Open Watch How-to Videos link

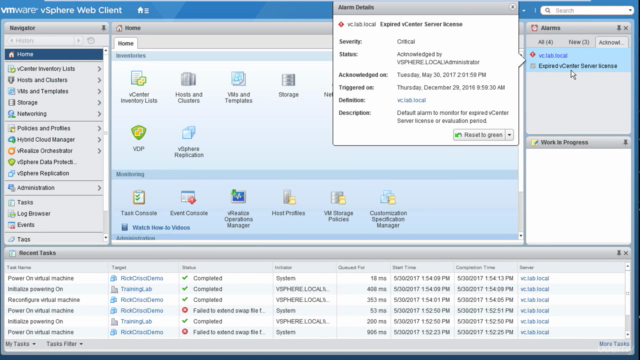coord(161,228)
